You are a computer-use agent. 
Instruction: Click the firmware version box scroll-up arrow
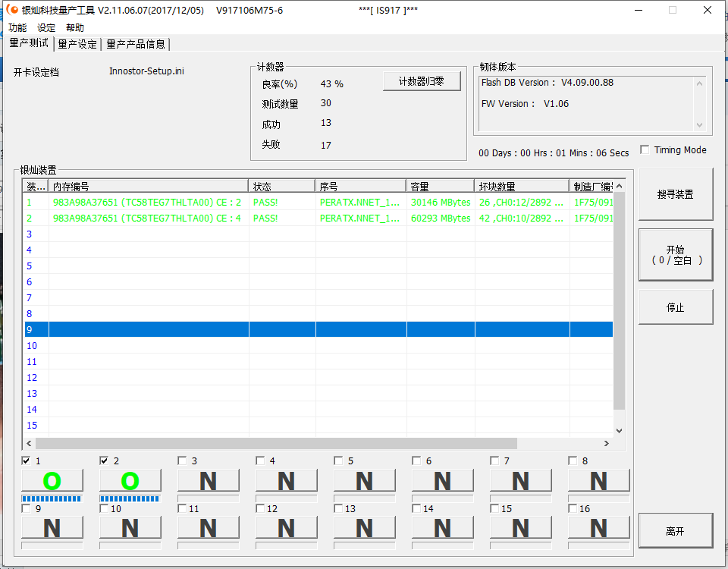[x=700, y=83]
